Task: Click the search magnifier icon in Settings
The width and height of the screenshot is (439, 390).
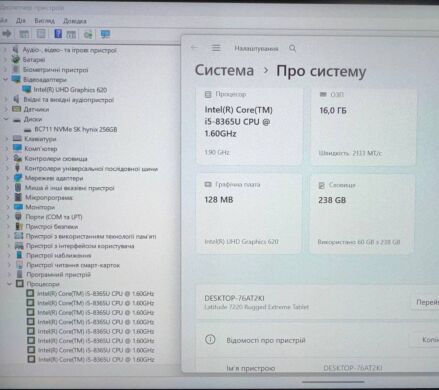Action: tap(292, 48)
